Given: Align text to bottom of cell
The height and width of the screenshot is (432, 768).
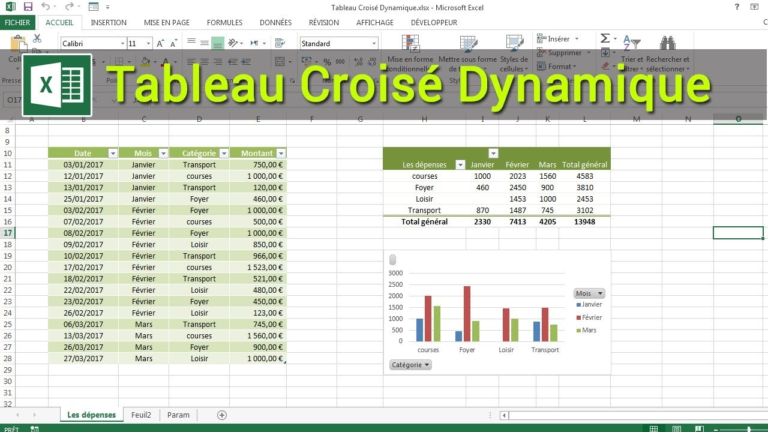Looking at the screenshot, I should tap(217, 43).
